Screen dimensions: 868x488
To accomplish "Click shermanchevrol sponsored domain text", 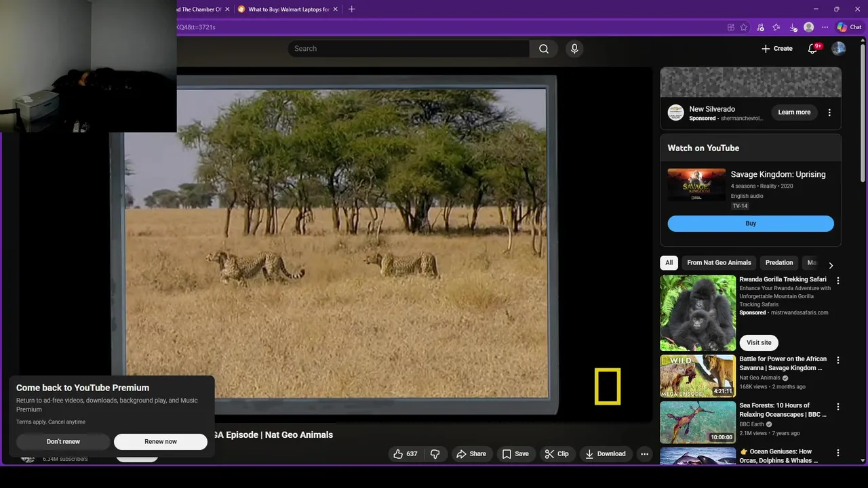I will pos(742,119).
